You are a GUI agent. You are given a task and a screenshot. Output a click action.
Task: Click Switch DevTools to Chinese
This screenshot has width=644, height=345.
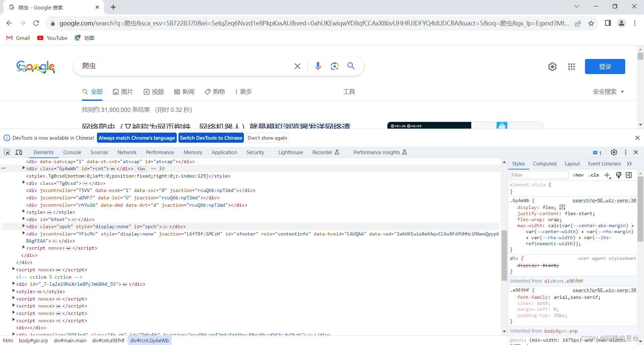click(211, 138)
